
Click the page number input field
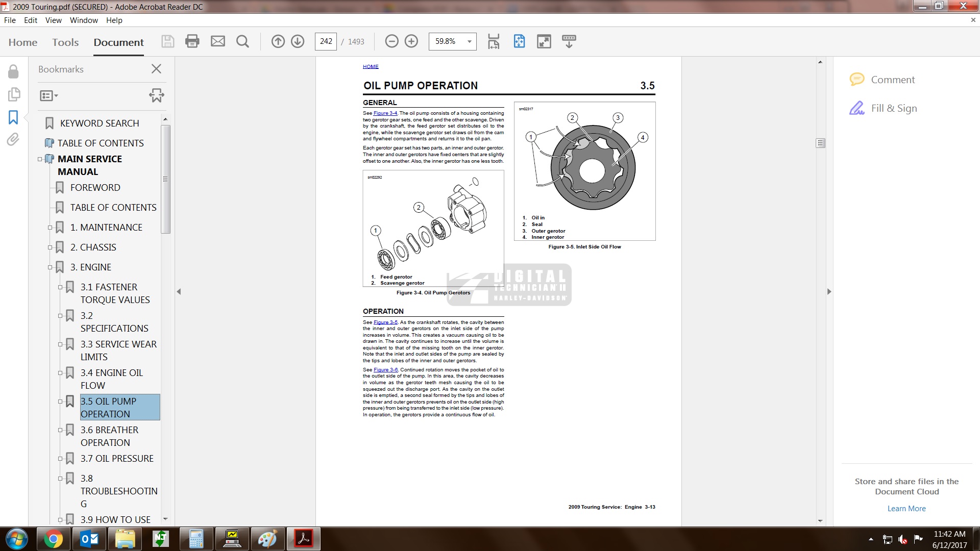click(326, 41)
